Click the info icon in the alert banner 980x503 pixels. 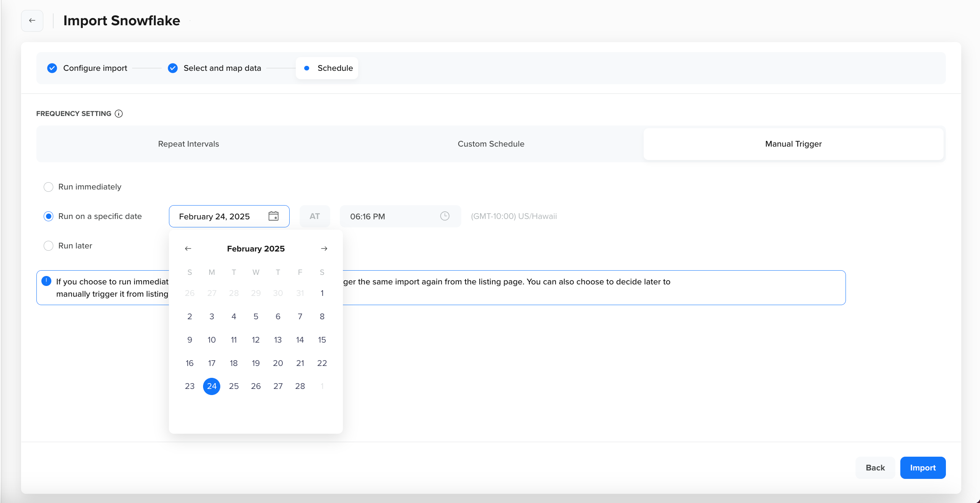pos(46,281)
